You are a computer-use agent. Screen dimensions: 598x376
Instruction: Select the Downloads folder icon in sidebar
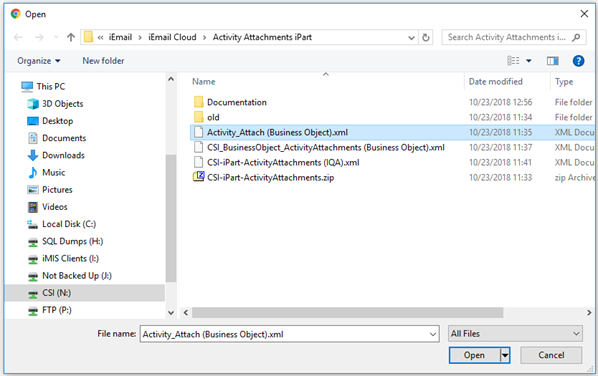click(x=33, y=155)
